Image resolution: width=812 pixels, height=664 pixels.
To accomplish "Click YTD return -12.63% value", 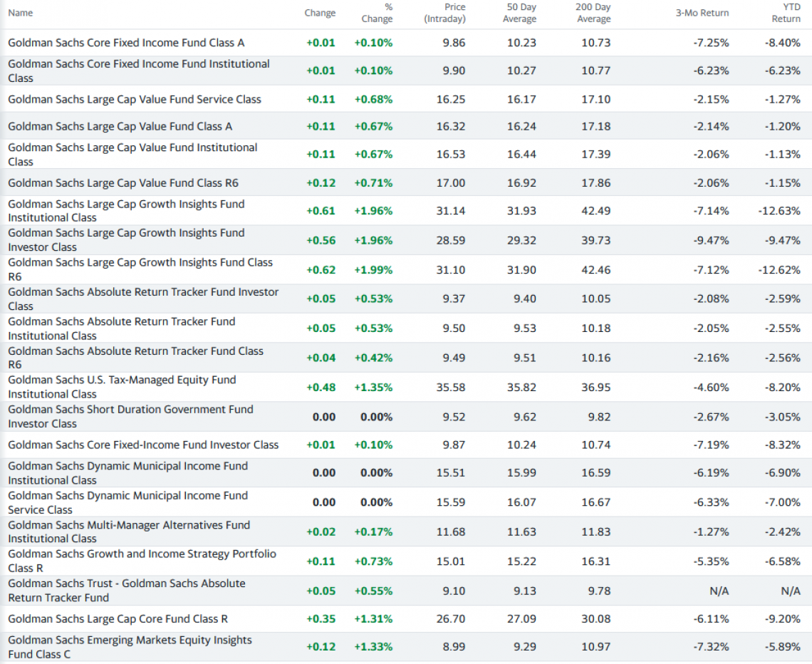I will pyautogui.click(x=779, y=211).
